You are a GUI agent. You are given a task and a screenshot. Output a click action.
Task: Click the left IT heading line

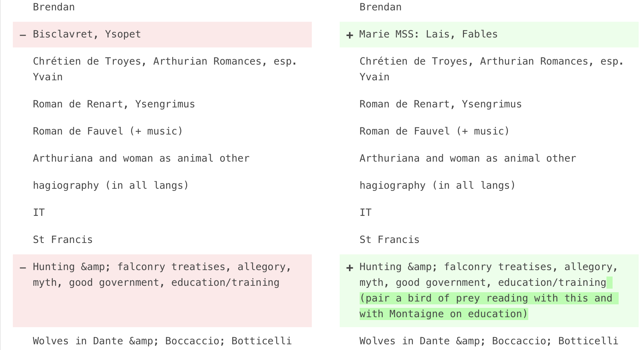tap(39, 213)
